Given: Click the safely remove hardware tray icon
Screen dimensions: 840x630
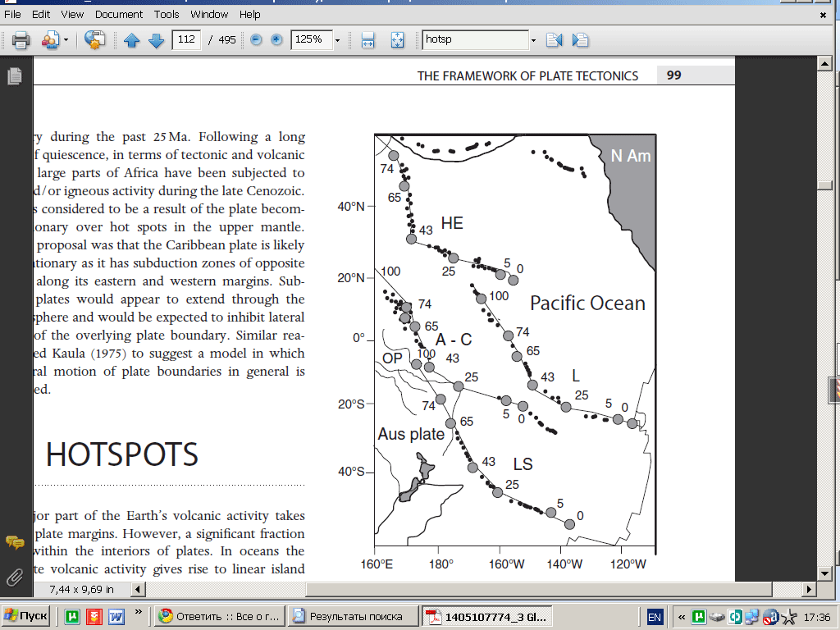Looking at the screenshot, I should [717, 617].
